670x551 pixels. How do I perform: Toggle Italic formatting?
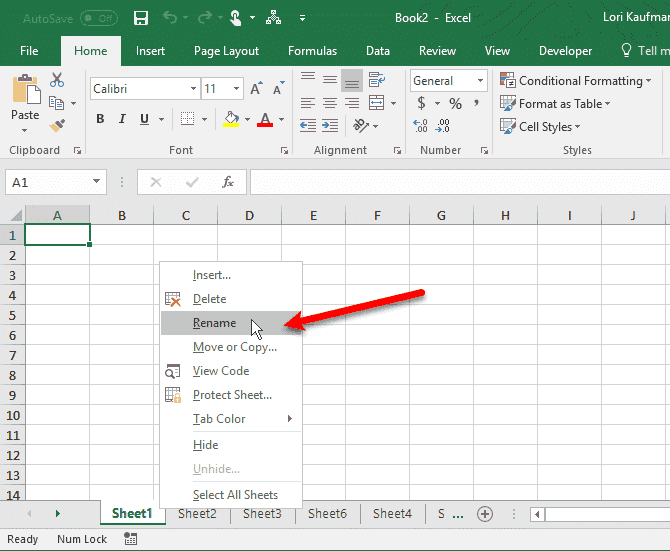click(x=123, y=119)
